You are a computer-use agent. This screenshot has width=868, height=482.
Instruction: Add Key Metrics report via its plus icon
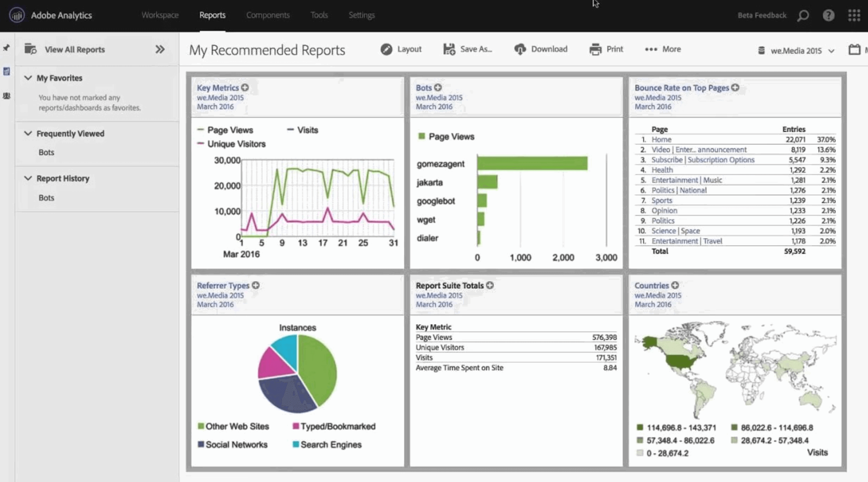pyautogui.click(x=245, y=87)
